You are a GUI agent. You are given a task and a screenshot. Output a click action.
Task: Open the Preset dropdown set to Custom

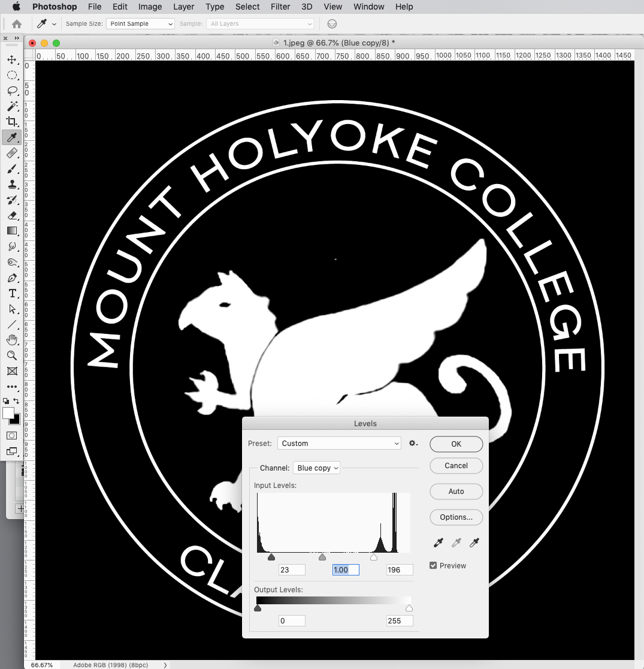[x=339, y=443]
